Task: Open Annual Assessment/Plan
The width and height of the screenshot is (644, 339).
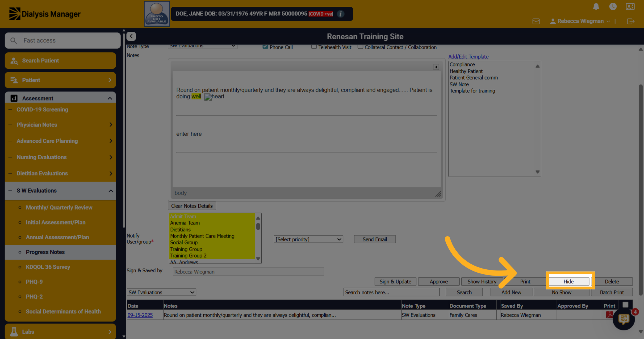Action: (x=57, y=237)
